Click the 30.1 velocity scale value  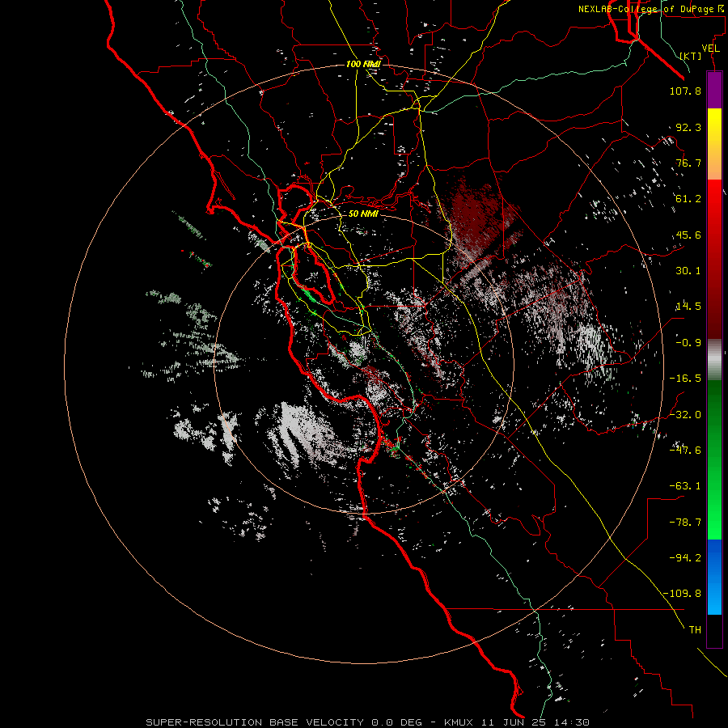(x=688, y=271)
